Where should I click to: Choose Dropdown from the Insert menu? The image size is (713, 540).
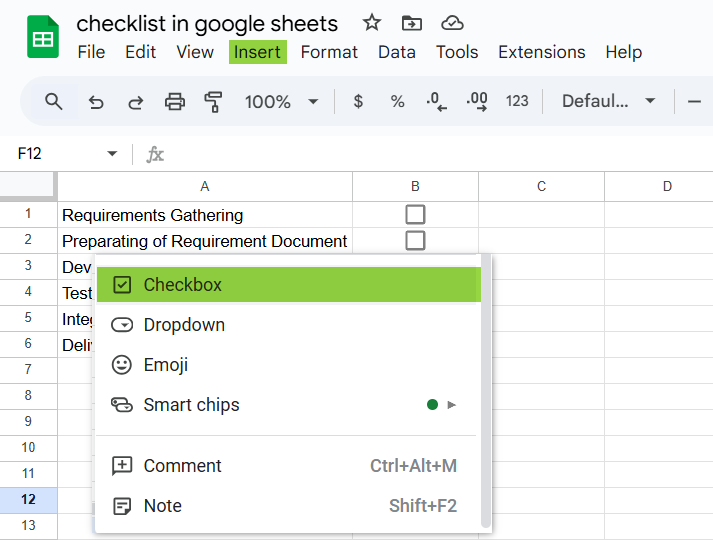[289, 325]
